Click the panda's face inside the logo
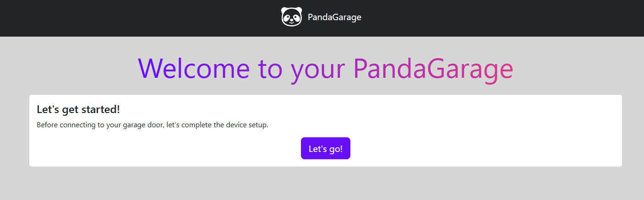The height and width of the screenshot is (200, 644). point(291,18)
